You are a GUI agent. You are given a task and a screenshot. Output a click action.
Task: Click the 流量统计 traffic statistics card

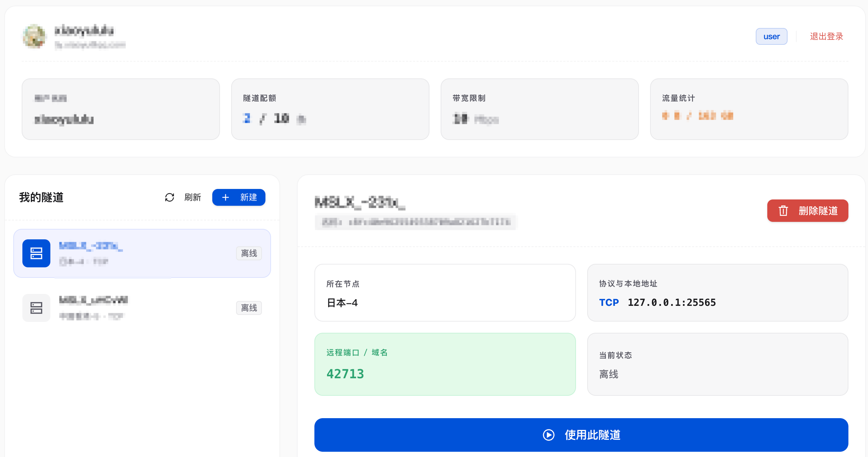(x=749, y=109)
